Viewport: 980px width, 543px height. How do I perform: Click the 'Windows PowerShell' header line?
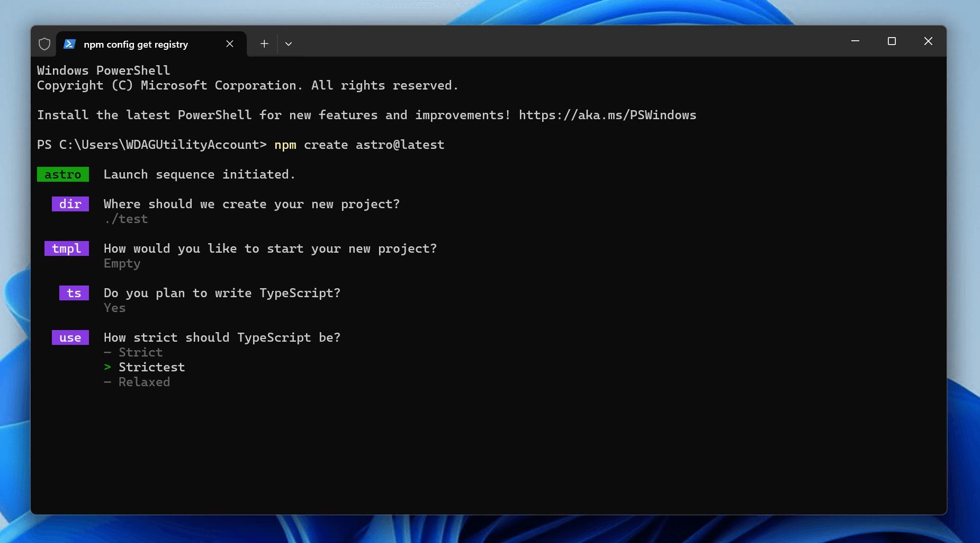(104, 70)
